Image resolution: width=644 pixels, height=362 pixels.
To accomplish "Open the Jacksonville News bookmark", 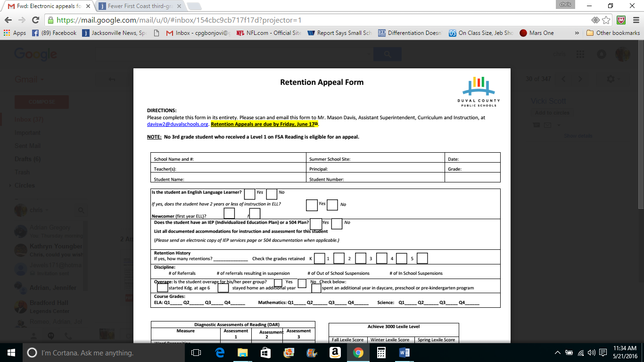I will (x=115, y=33).
